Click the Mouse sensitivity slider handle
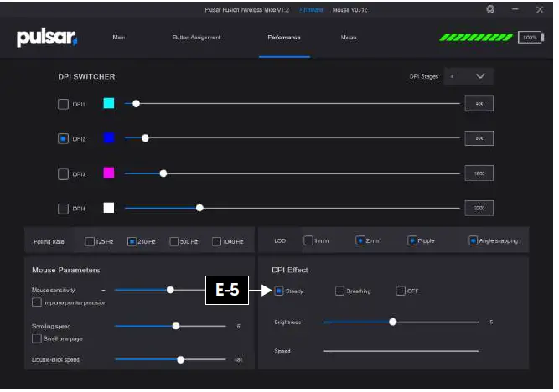The image size is (559, 392). 170,290
